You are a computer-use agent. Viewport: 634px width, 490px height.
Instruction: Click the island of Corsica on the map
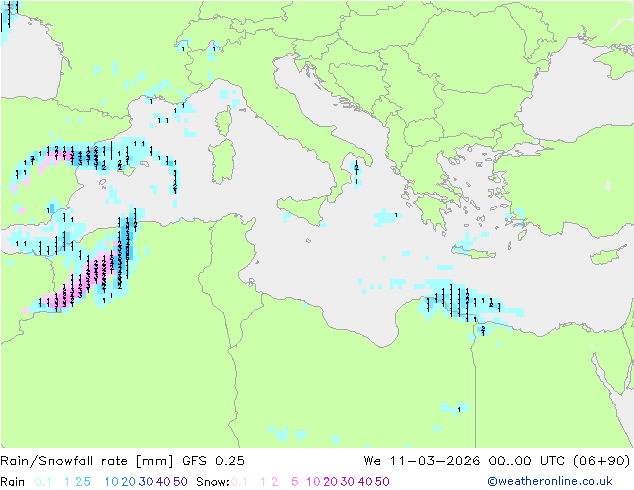[224, 123]
